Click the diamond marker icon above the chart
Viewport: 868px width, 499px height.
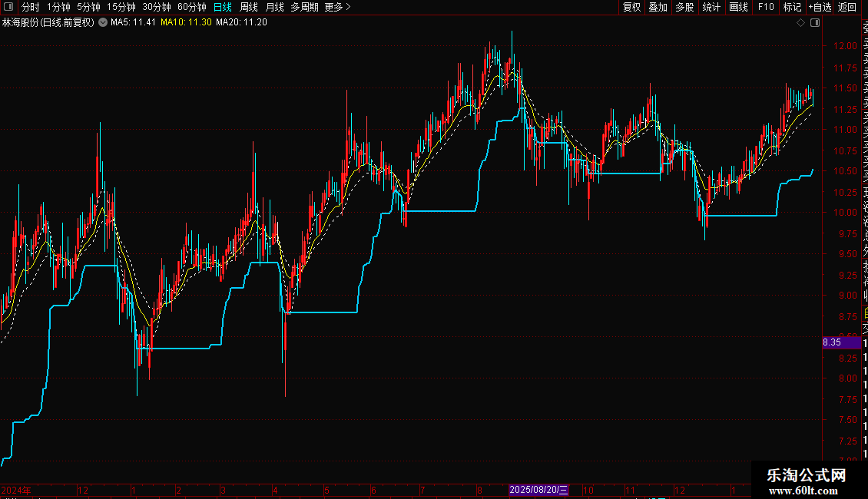pos(800,23)
